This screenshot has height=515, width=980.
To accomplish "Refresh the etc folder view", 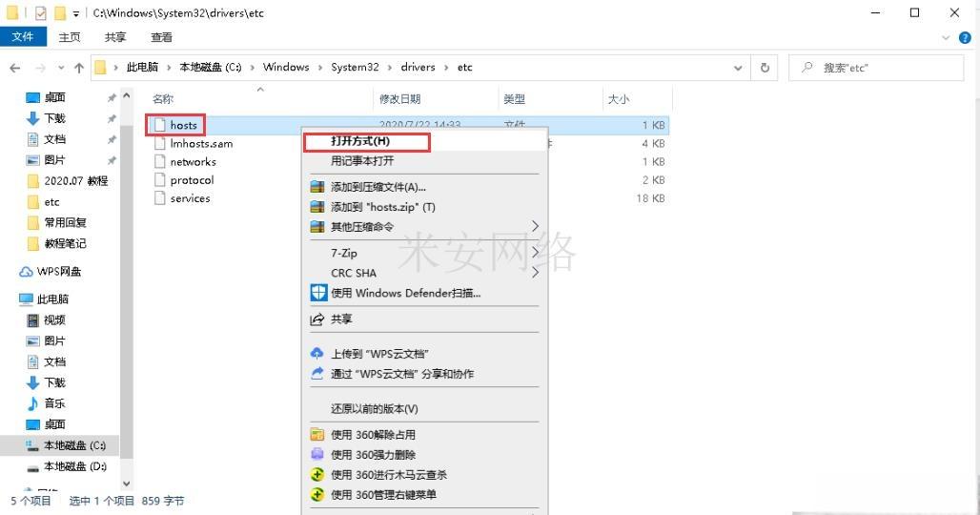I will click(765, 68).
